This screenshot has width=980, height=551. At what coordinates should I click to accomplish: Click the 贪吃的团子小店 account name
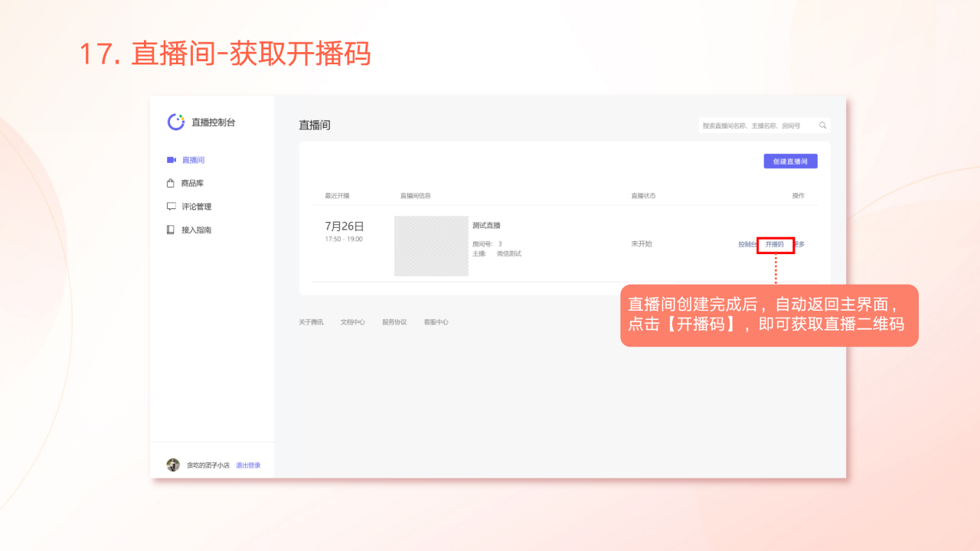click(208, 465)
